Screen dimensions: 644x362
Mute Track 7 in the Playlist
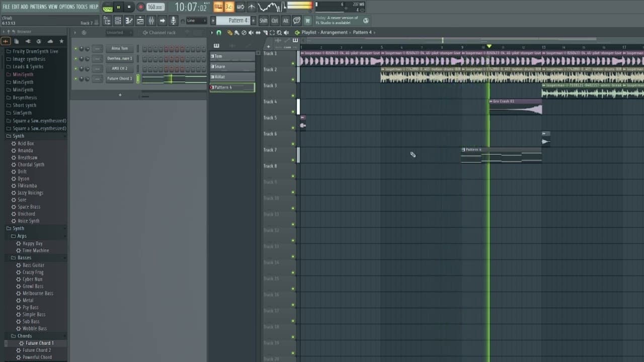point(293,160)
